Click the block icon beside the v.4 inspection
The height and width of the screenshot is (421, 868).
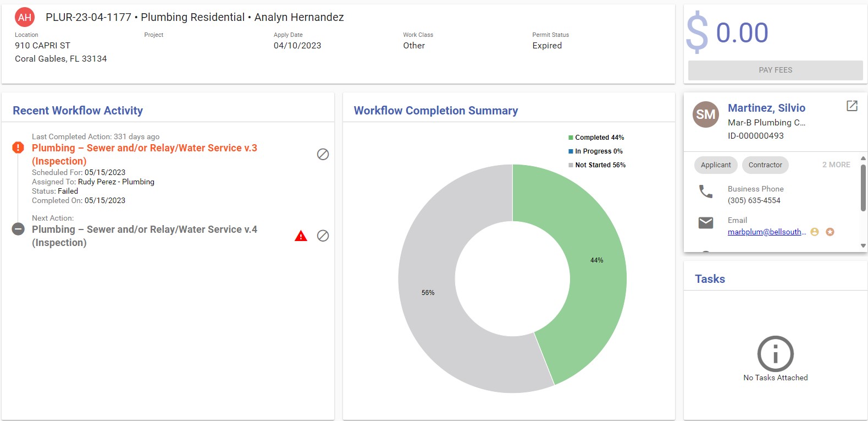(x=323, y=236)
